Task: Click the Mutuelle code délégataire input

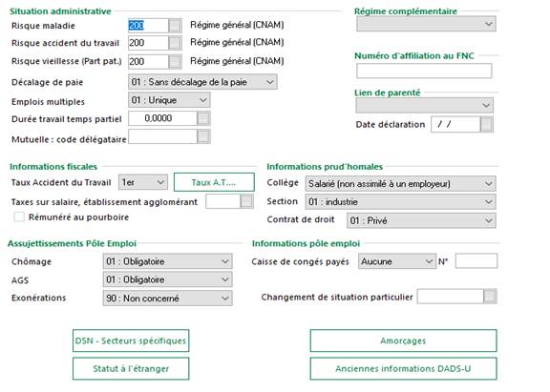Action: pos(162,136)
